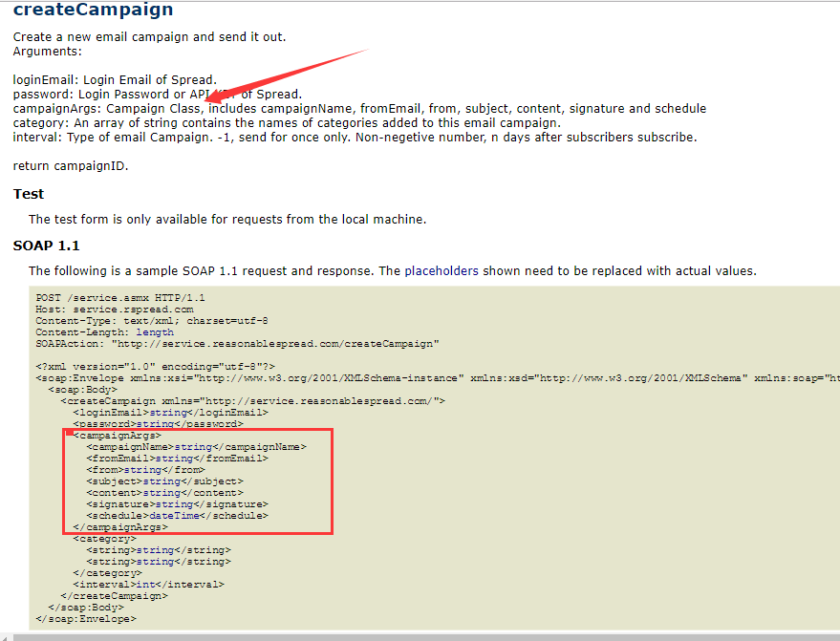Click the small red marker beside campaignArgs tag
Viewport: 840px width, 641px height.
tap(70, 434)
